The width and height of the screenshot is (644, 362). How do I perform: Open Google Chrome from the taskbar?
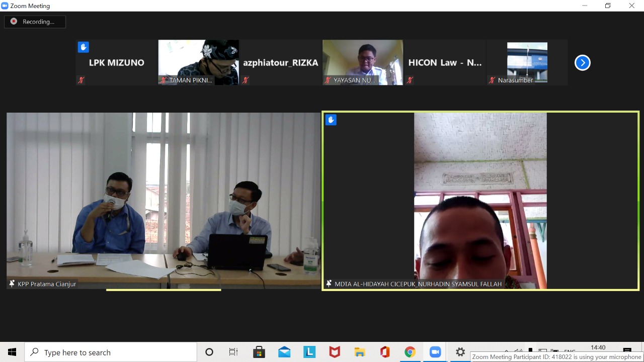(410, 352)
